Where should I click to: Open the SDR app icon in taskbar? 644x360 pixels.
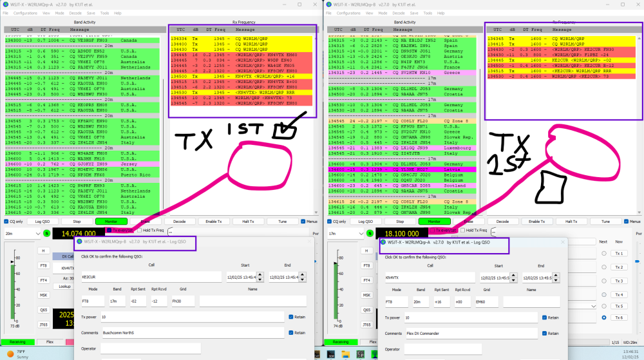click(x=331, y=354)
